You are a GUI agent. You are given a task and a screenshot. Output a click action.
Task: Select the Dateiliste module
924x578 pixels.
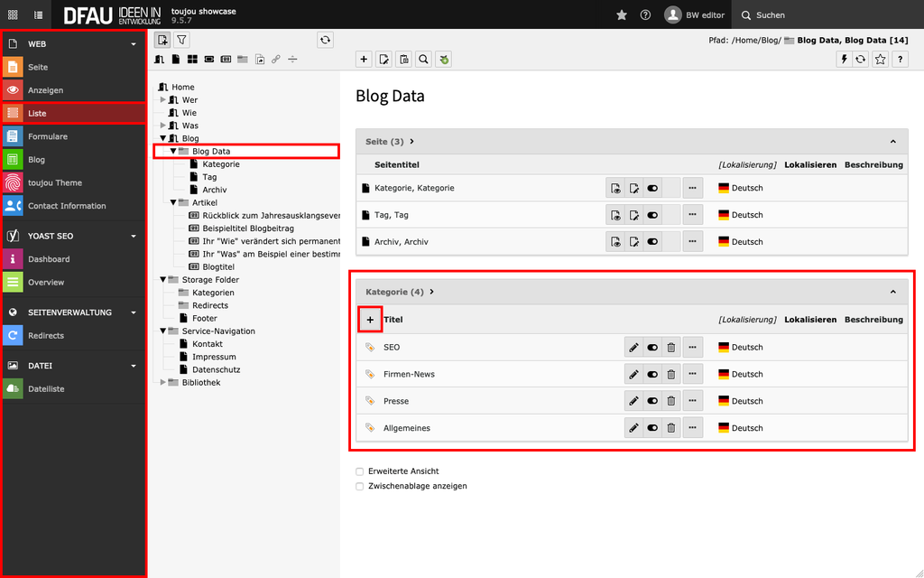(45, 389)
